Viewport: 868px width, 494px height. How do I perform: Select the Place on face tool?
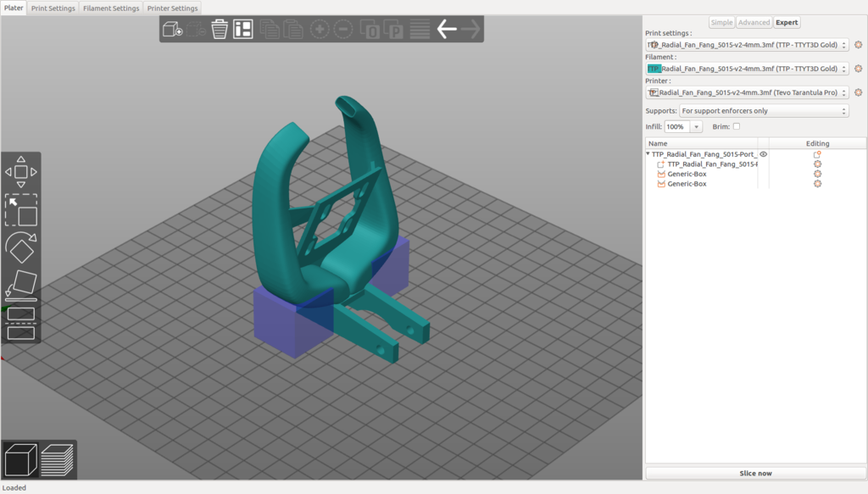point(21,286)
